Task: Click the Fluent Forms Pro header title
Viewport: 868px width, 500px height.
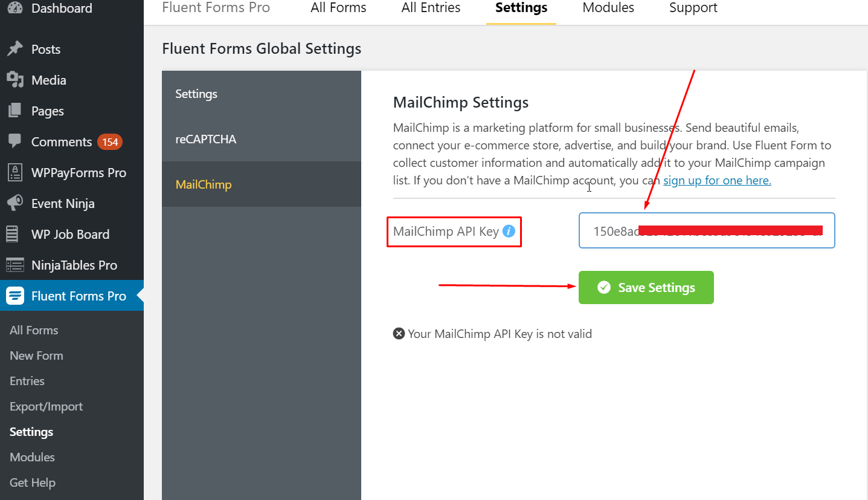Action: (x=216, y=8)
